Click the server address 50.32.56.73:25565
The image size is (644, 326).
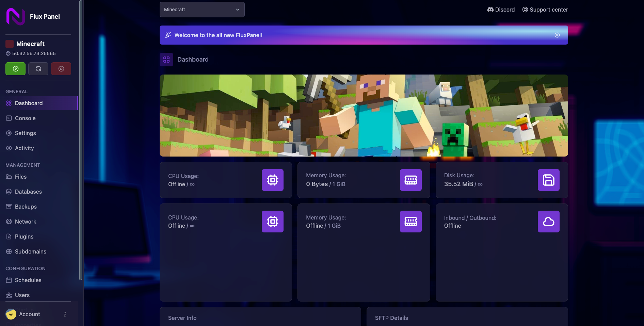34,53
